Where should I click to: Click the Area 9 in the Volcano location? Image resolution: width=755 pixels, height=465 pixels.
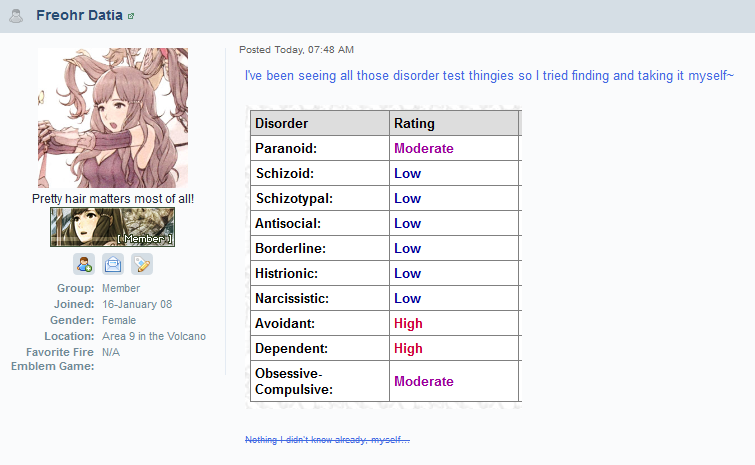154,336
